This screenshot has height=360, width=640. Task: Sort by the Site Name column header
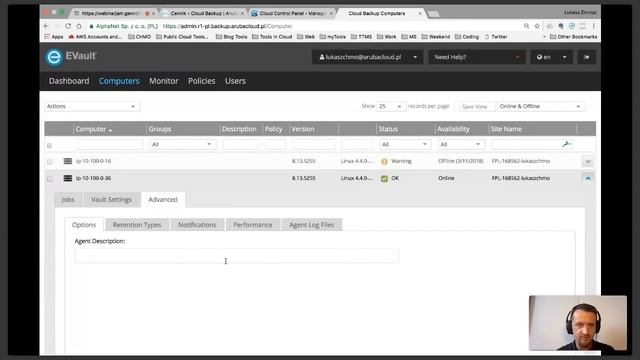pyautogui.click(x=506, y=129)
